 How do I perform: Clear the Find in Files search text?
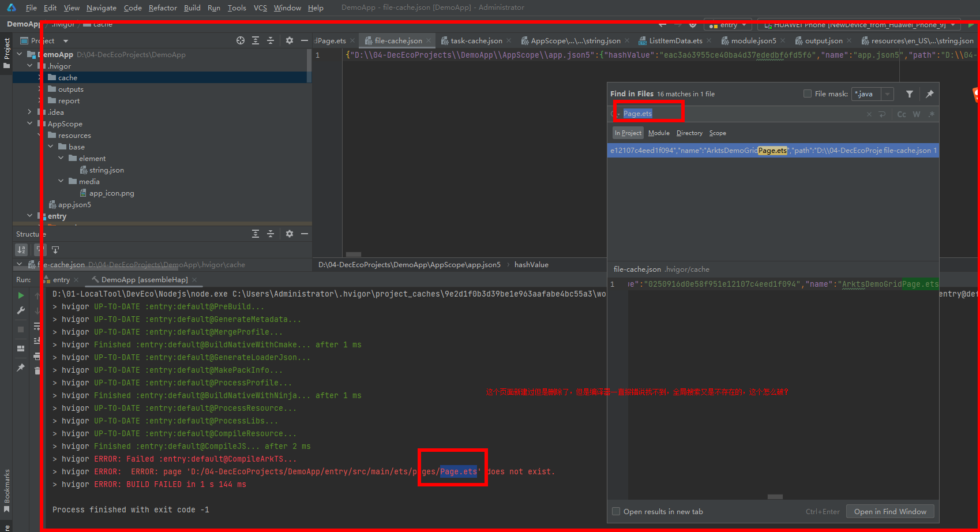click(x=869, y=114)
